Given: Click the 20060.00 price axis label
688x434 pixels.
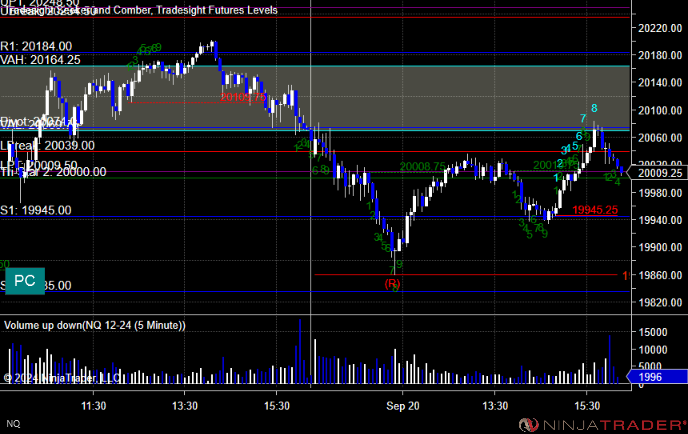Looking at the screenshot, I should (660, 138).
